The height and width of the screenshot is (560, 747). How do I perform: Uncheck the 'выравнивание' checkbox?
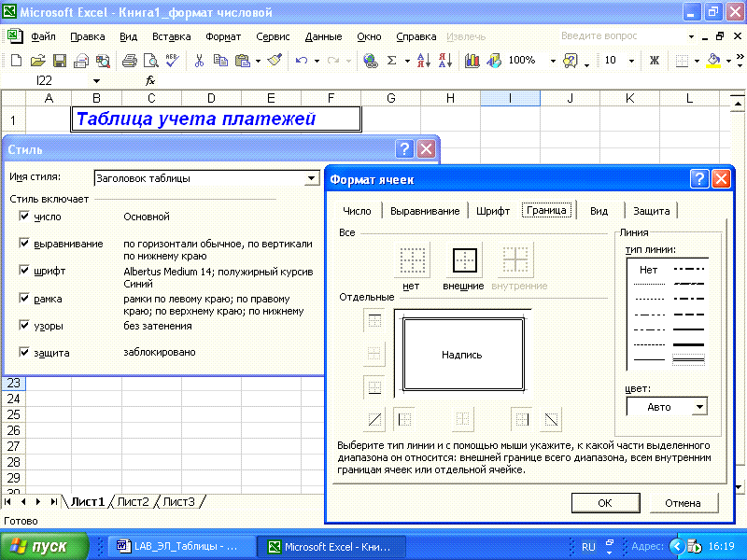point(24,243)
